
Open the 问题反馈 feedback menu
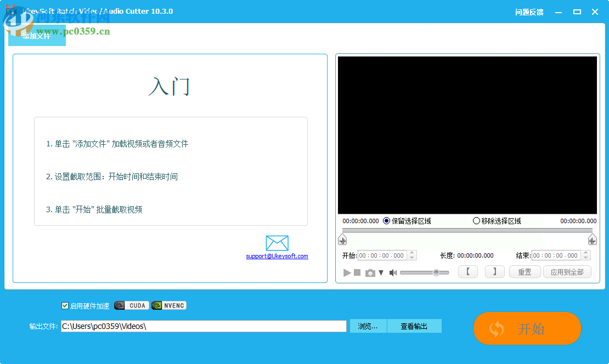530,12
